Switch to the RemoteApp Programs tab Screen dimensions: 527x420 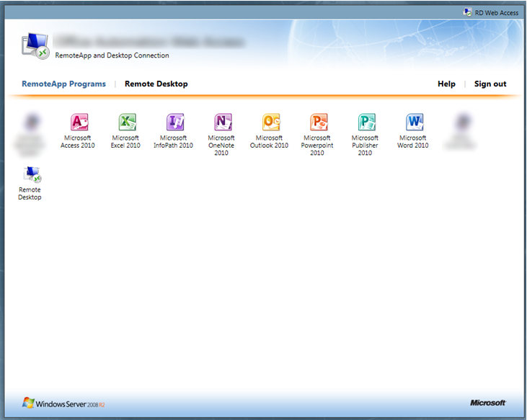click(64, 84)
